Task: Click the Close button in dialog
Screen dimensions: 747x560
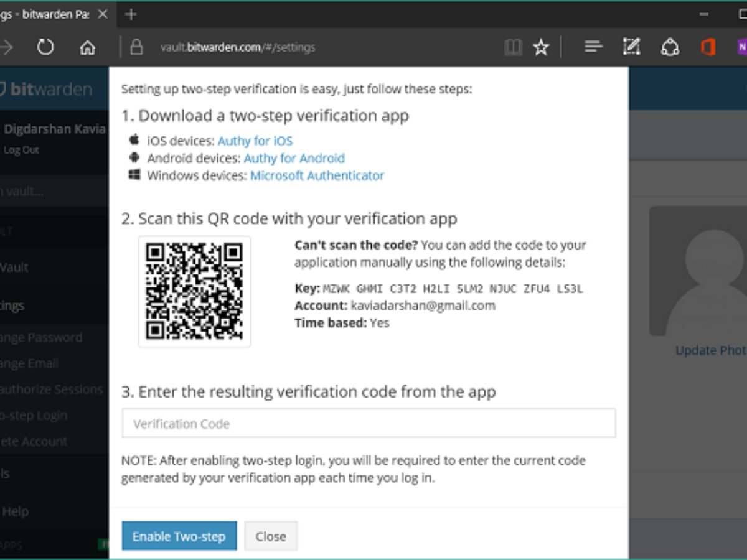Action: pyautogui.click(x=271, y=536)
